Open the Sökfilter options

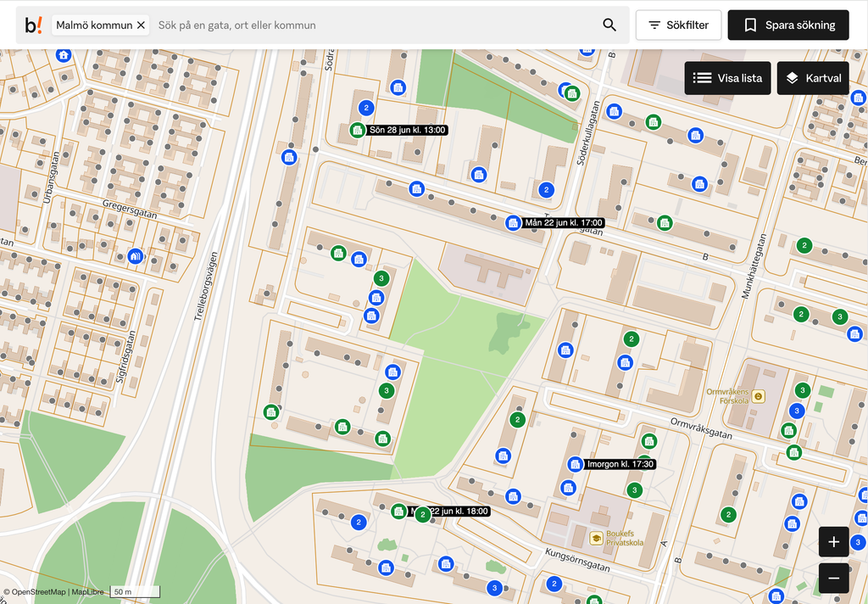click(x=679, y=25)
